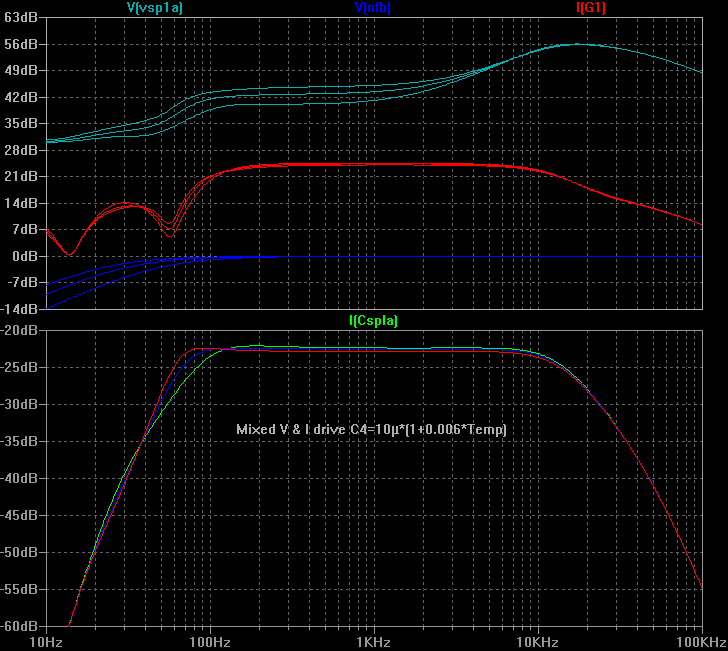
Task: Click the 10Hz frequency label
Action: [46, 643]
